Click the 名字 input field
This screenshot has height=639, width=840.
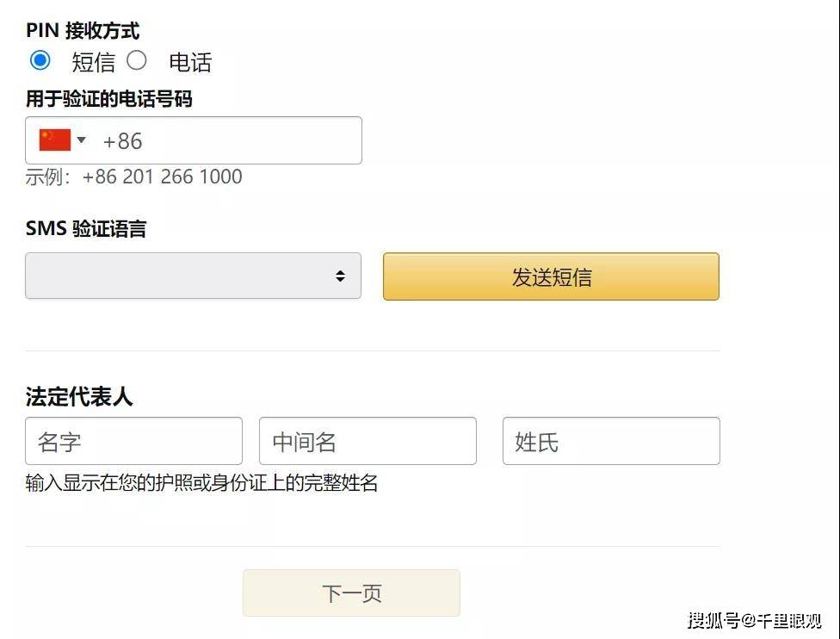[x=133, y=440]
